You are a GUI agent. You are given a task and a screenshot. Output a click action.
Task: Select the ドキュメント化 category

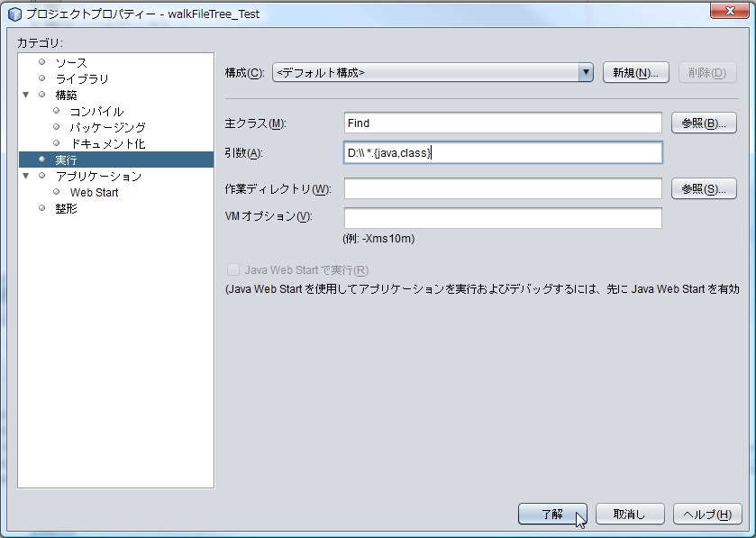(x=107, y=144)
